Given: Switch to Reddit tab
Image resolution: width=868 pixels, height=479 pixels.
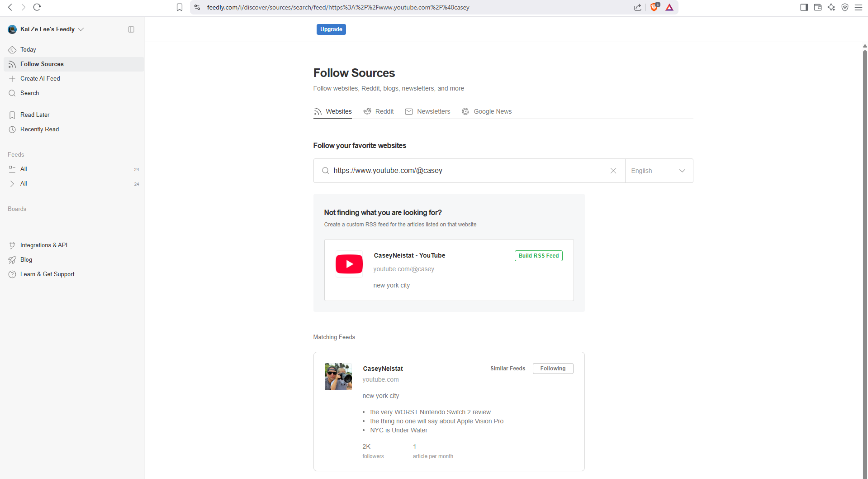Looking at the screenshot, I should click(379, 111).
